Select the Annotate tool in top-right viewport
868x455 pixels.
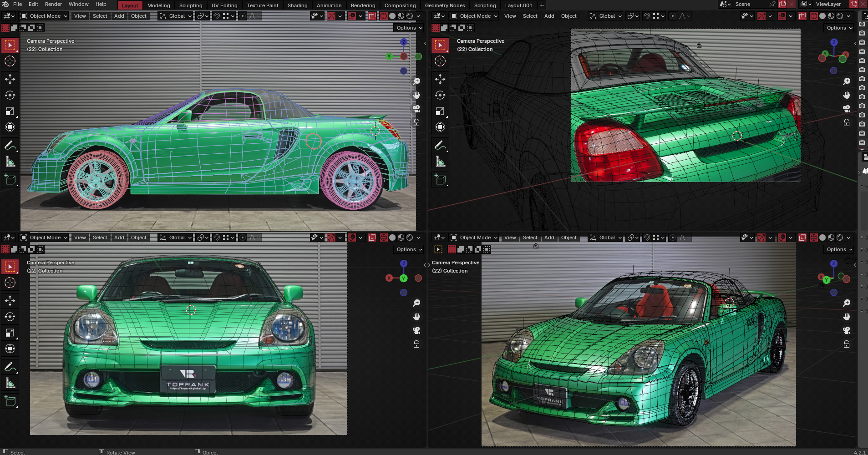(x=440, y=146)
